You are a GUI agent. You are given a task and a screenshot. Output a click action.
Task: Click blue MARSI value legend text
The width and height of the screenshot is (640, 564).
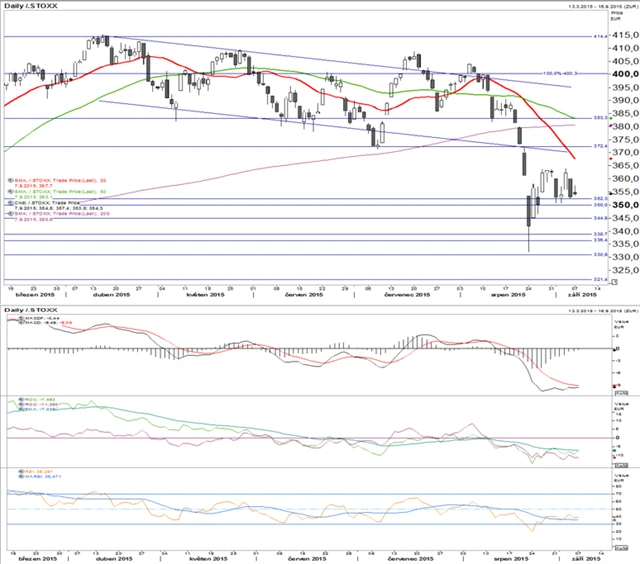click(x=43, y=476)
